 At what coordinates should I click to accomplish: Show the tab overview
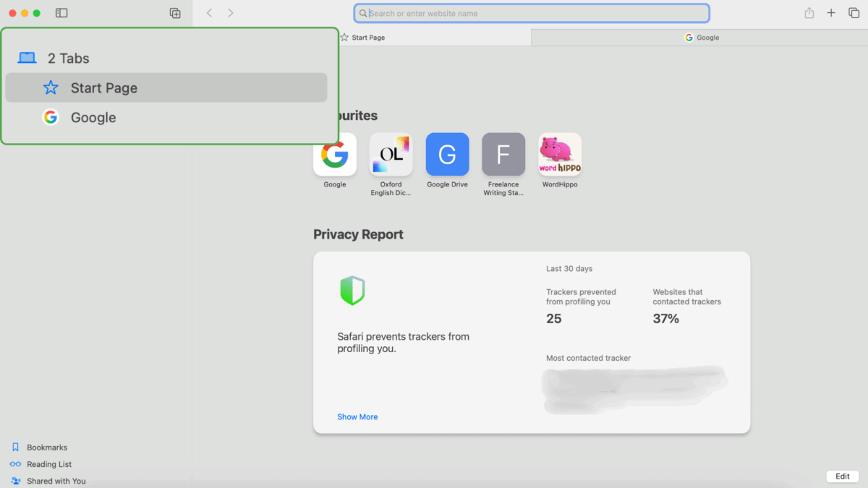point(854,13)
